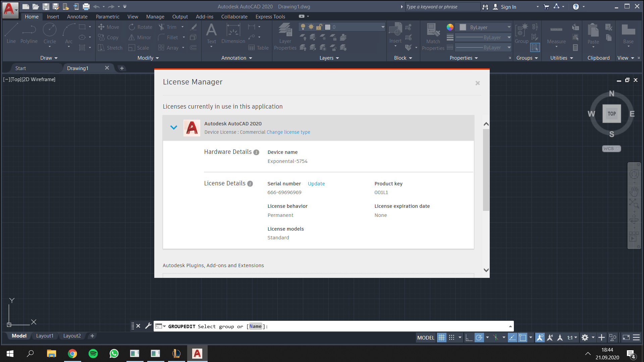644x362 pixels.
Task: Click the Scale tool
Action: [139, 48]
